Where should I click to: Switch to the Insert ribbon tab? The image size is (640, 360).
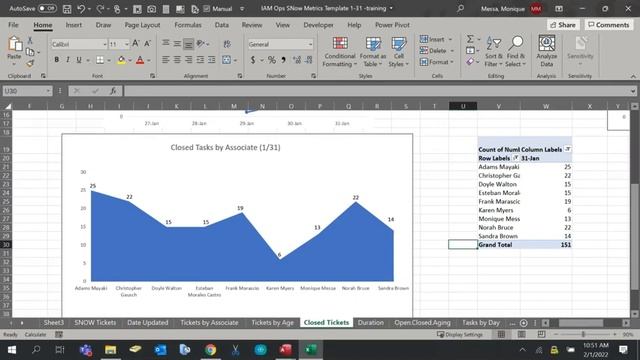tap(73, 25)
